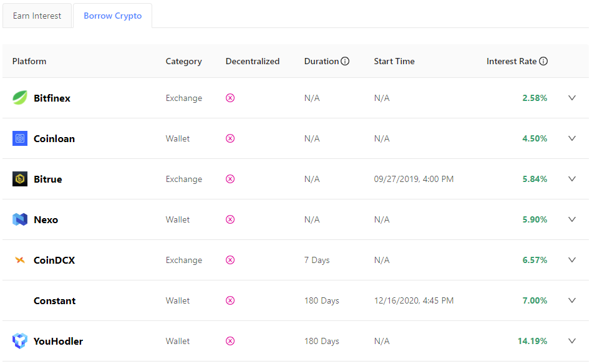The height and width of the screenshot is (364, 597).
Task: Open the Constant platform name
Action: tap(54, 301)
